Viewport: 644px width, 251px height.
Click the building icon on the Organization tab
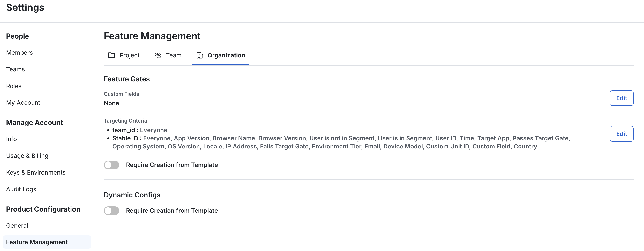(199, 55)
